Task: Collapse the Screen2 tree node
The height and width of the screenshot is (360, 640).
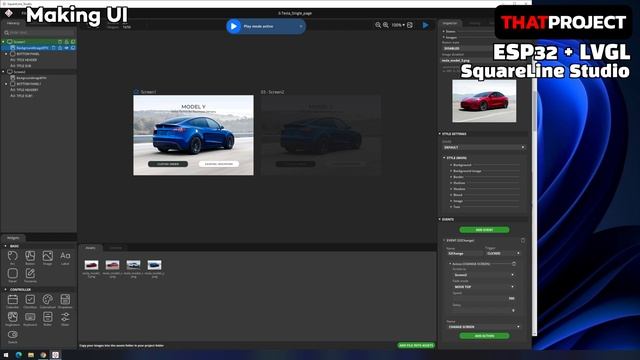Action: tap(4, 72)
